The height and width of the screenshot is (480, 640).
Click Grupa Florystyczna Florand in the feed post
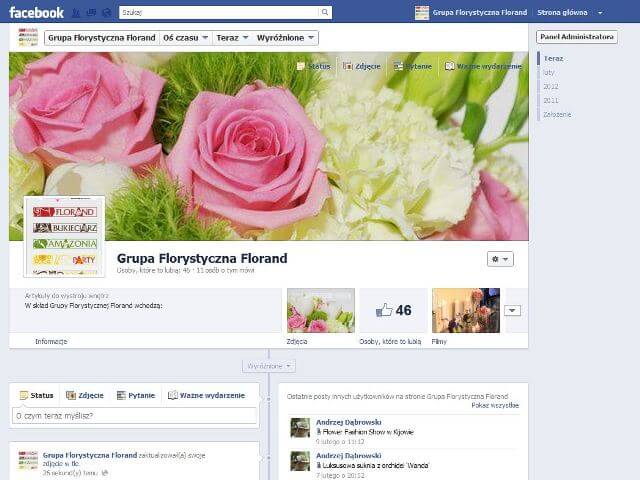[90, 455]
